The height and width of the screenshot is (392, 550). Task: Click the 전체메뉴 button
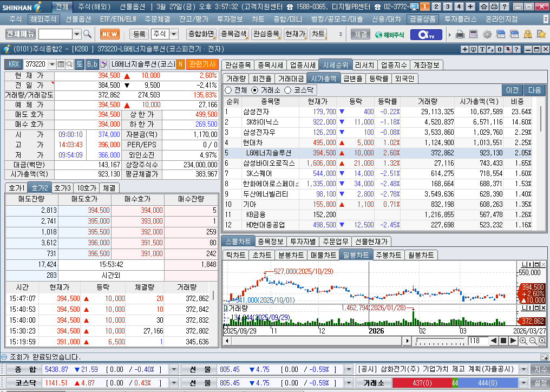(21, 34)
